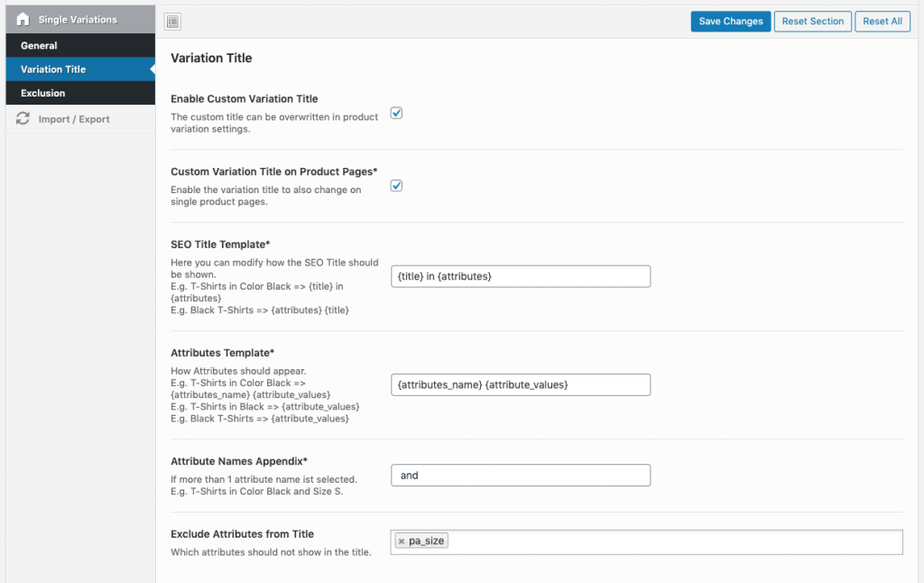Screen dimensions: 924x583
Task: Click the expand all sections icon
Action: click(x=173, y=22)
